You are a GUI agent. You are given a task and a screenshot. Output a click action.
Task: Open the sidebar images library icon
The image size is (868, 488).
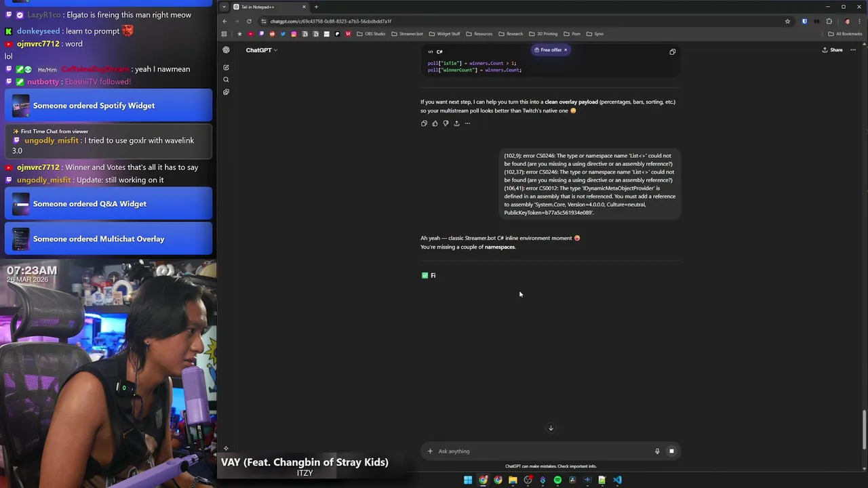coord(226,91)
